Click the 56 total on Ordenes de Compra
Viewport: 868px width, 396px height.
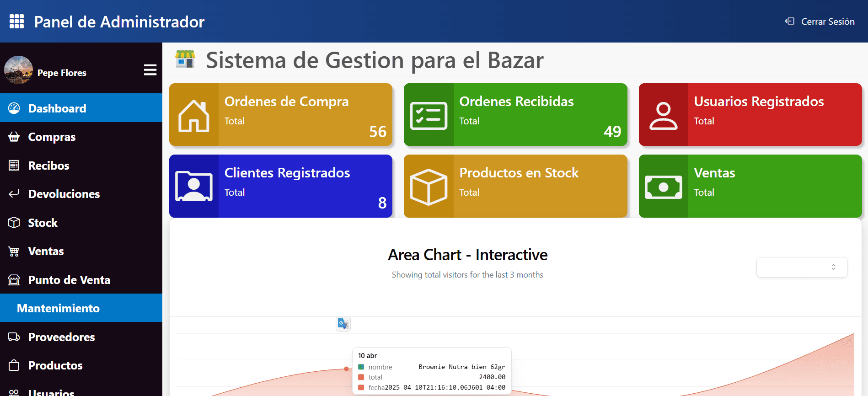[x=378, y=132]
